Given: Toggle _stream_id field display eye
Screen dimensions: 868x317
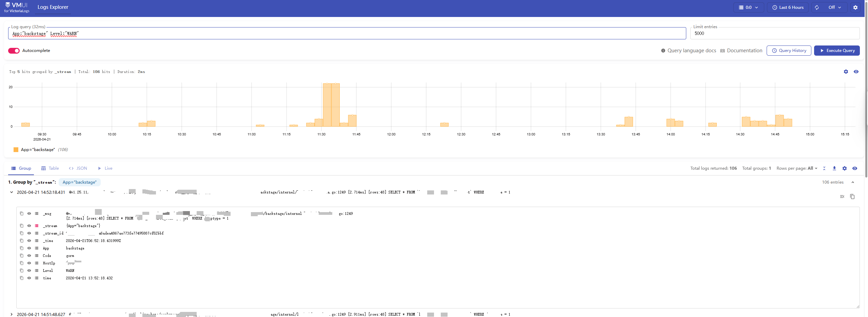Looking at the screenshot, I should (x=29, y=233).
